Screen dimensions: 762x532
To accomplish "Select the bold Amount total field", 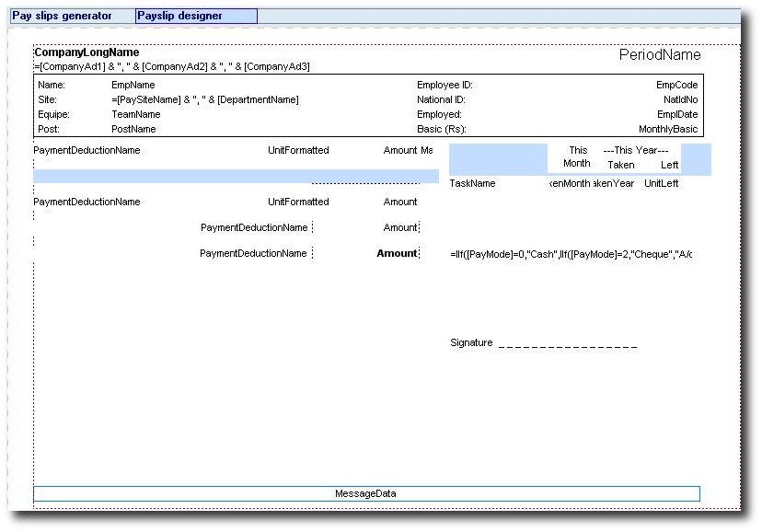I will pyautogui.click(x=397, y=253).
